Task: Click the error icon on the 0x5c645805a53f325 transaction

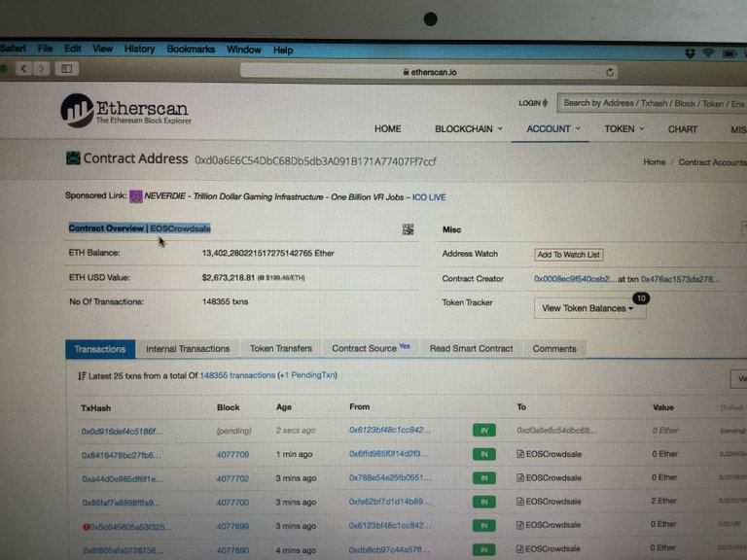Action: 86,527
